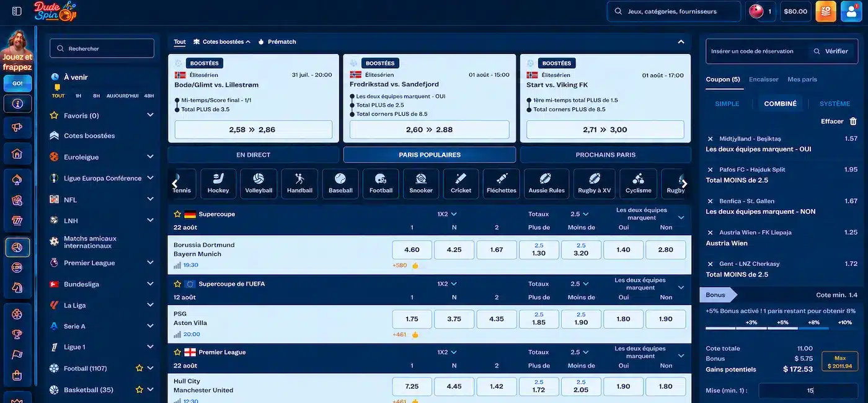The image size is (868, 403).
Task: Open the trophy tournaments icon
Action: pyautogui.click(x=17, y=334)
